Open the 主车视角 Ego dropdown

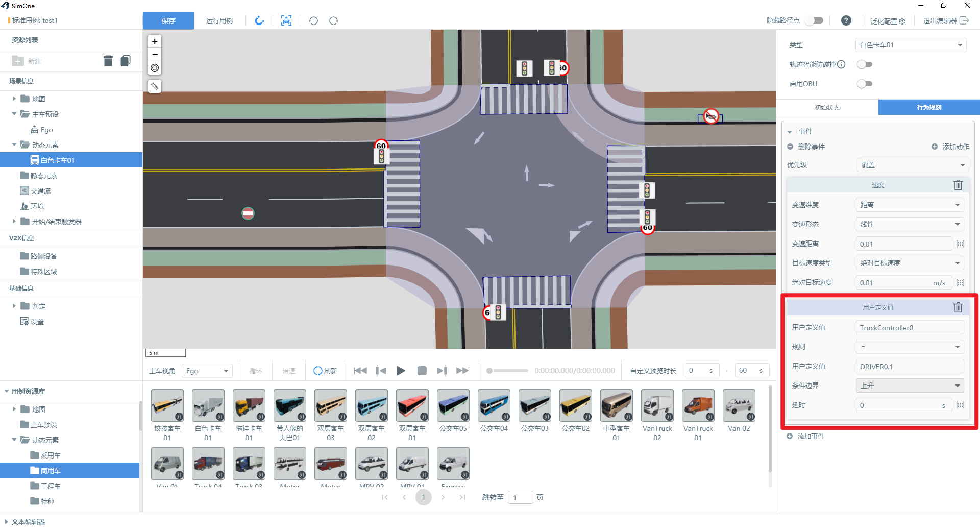coord(207,371)
